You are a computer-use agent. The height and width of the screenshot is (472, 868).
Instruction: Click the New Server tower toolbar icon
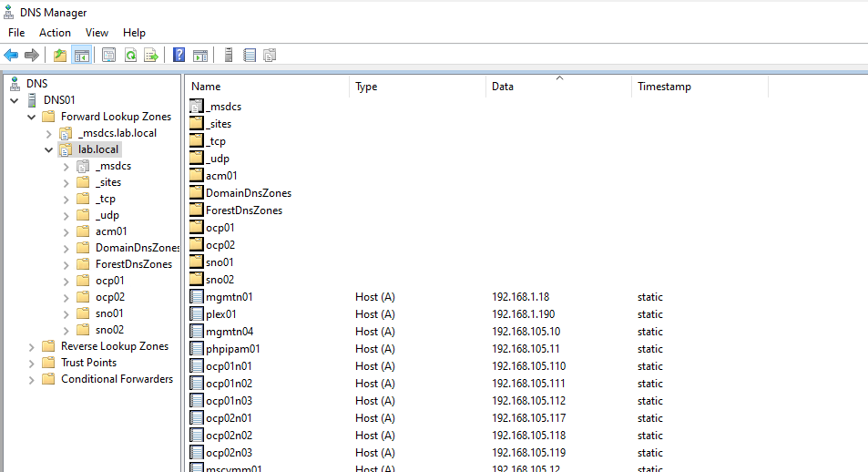(228, 55)
